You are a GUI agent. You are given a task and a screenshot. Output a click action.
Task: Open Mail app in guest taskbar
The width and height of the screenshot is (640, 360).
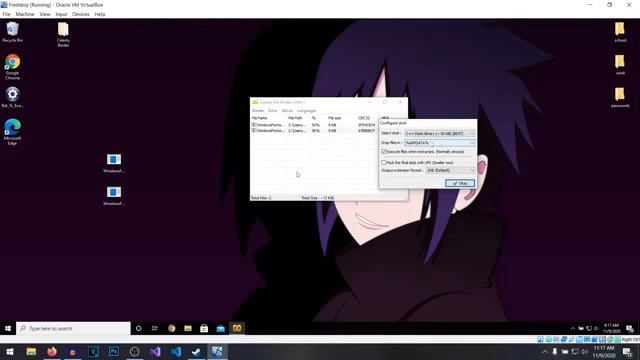pyautogui.click(x=220, y=328)
